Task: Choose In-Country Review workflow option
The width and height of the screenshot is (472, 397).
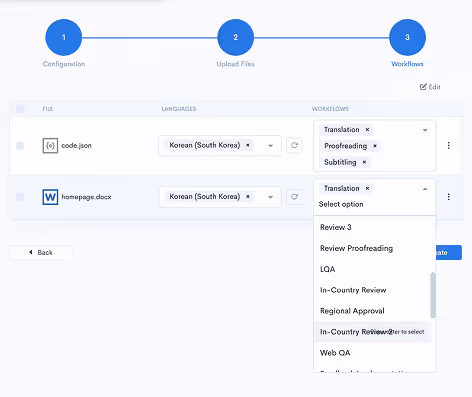Action: [372, 290]
